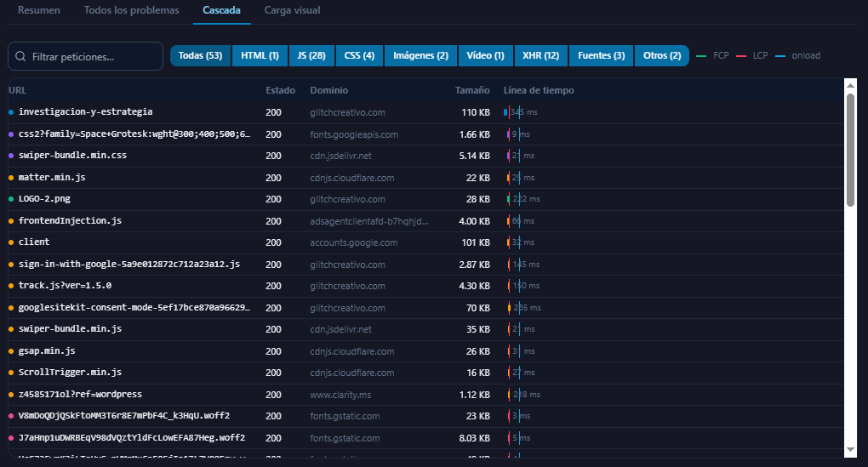The width and height of the screenshot is (868, 467).
Task: Filter by Todas (53)
Action: point(200,56)
